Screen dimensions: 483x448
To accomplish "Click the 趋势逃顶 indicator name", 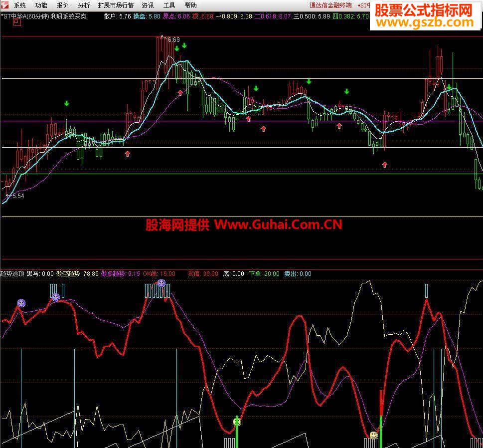I will point(12,274).
